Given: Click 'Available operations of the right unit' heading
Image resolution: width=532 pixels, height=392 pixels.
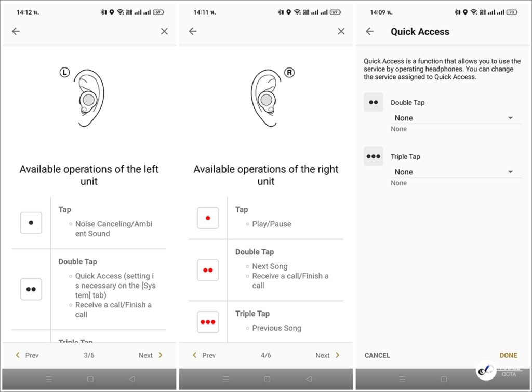Looking at the screenshot, I should [x=266, y=175].
